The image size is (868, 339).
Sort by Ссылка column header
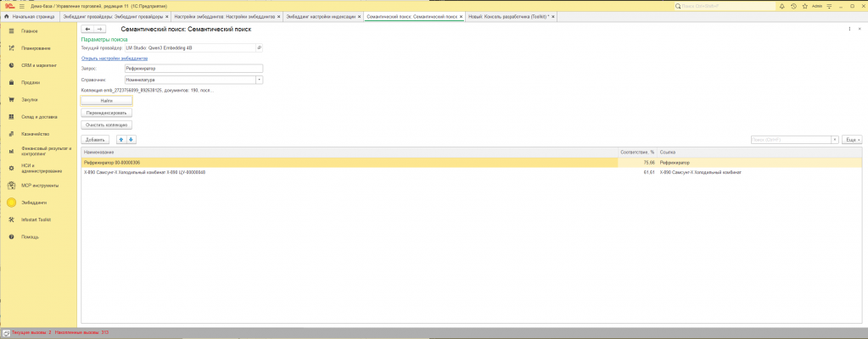point(759,152)
